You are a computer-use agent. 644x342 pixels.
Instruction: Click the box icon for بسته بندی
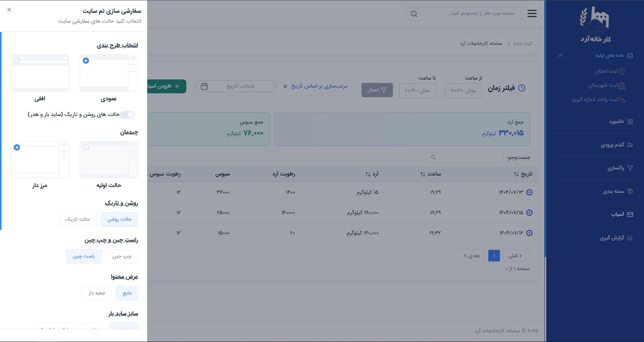click(630, 191)
